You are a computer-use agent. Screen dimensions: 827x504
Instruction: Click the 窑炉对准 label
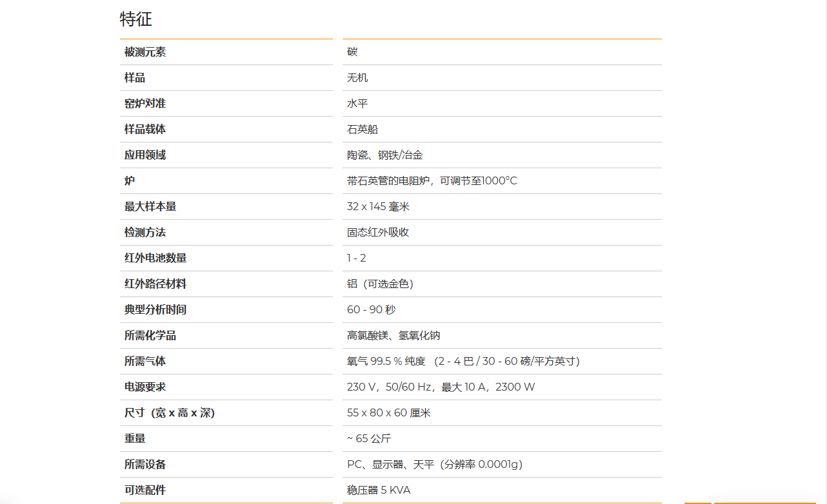pos(145,104)
